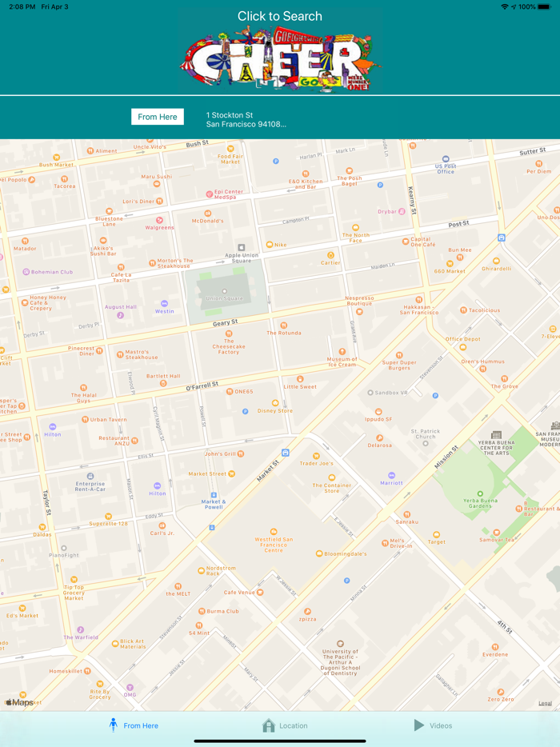Select the Nespresso Boutique pin
Image resolution: width=560 pixels, height=747 pixels.
click(x=359, y=312)
